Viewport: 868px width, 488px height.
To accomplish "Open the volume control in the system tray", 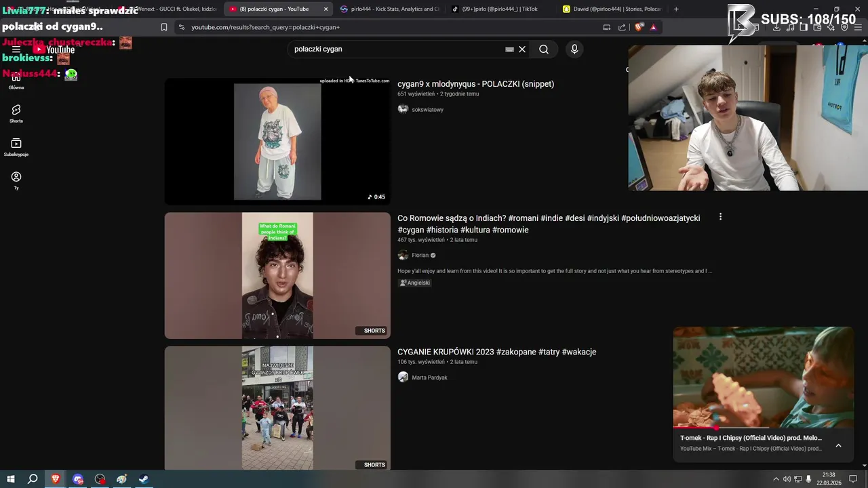I will pos(787,479).
